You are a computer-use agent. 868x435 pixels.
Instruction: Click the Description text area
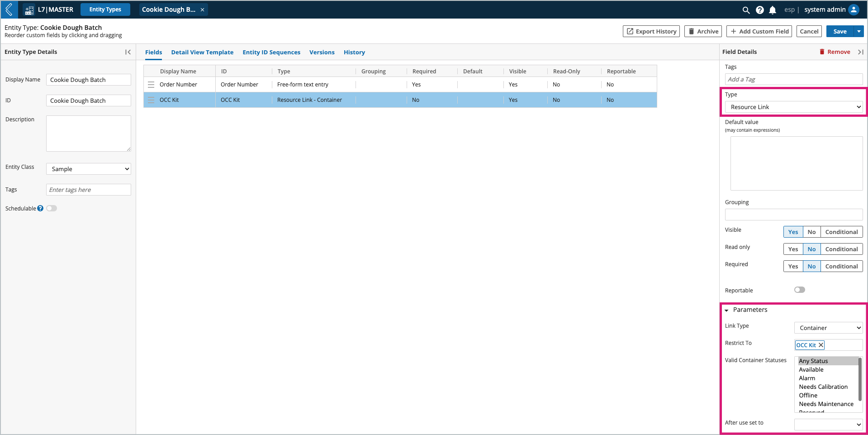(x=89, y=134)
